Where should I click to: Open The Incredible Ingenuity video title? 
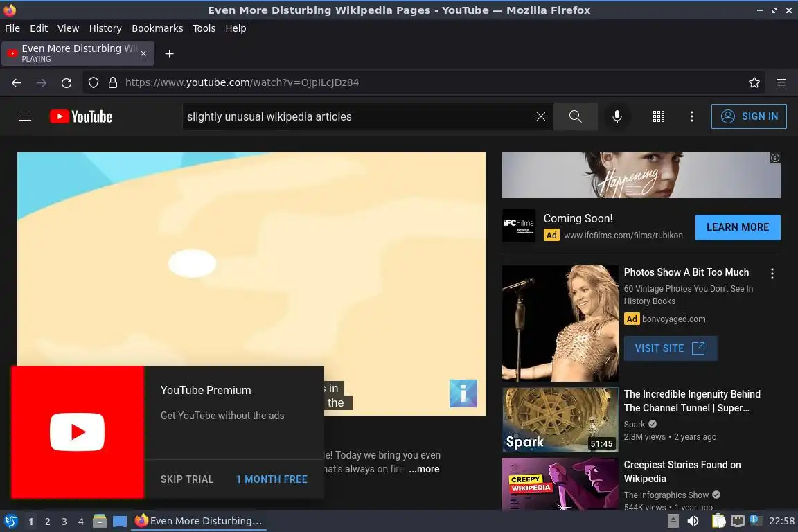pos(692,401)
